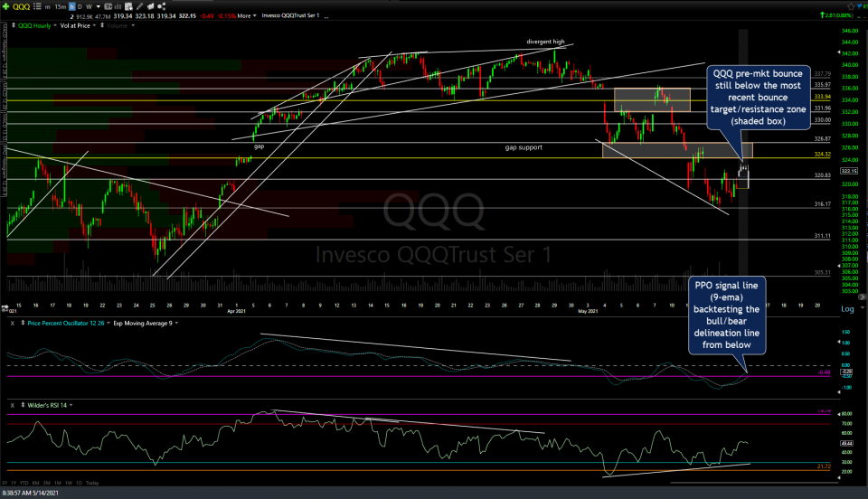Open the symbol list icon next to QQQ

click(37, 6)
